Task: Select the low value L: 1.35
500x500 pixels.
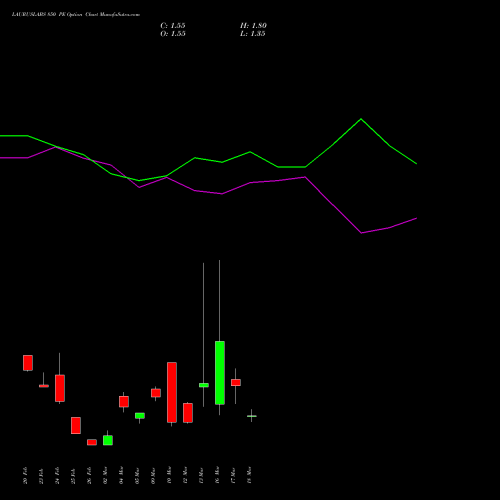Action: click(x=253, y=34)
